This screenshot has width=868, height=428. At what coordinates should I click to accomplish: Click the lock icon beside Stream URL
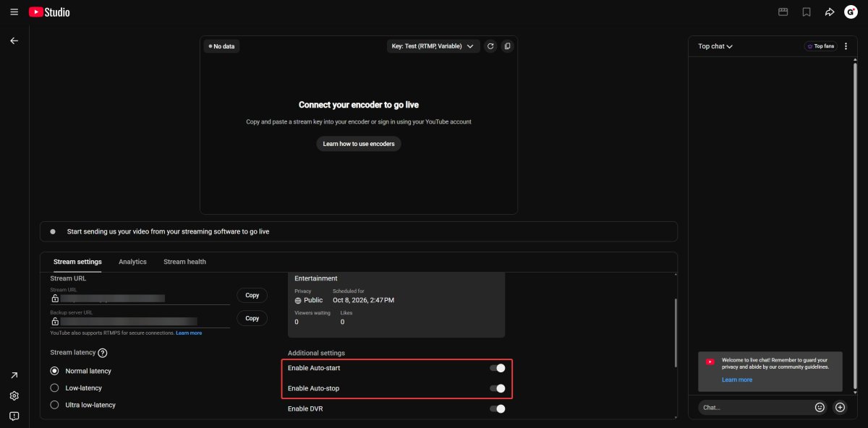55,298
